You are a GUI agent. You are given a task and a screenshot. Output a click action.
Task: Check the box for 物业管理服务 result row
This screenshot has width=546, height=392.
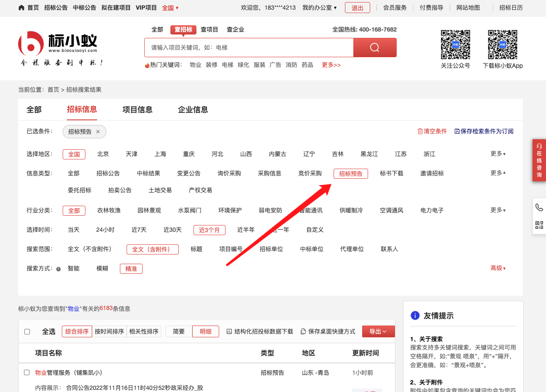tap(27, 373)
